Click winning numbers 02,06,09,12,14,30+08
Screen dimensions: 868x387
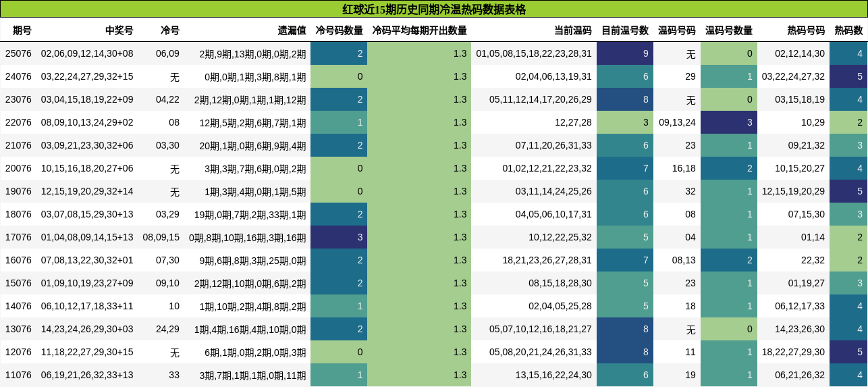click(x=87, y=53)
